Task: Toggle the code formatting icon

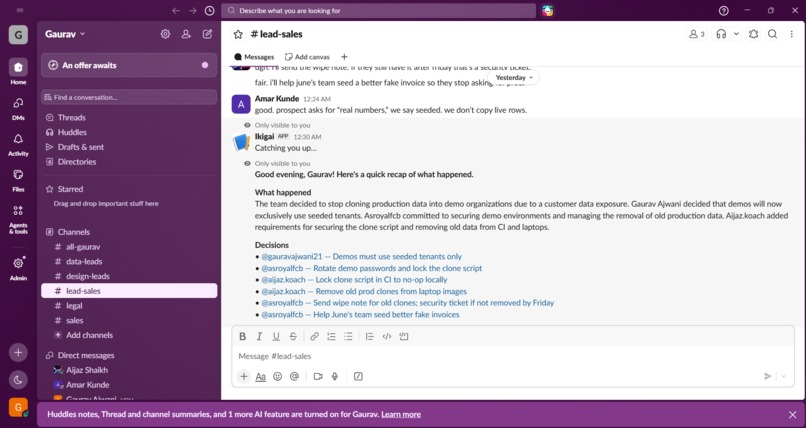Action: pos(387,337)
